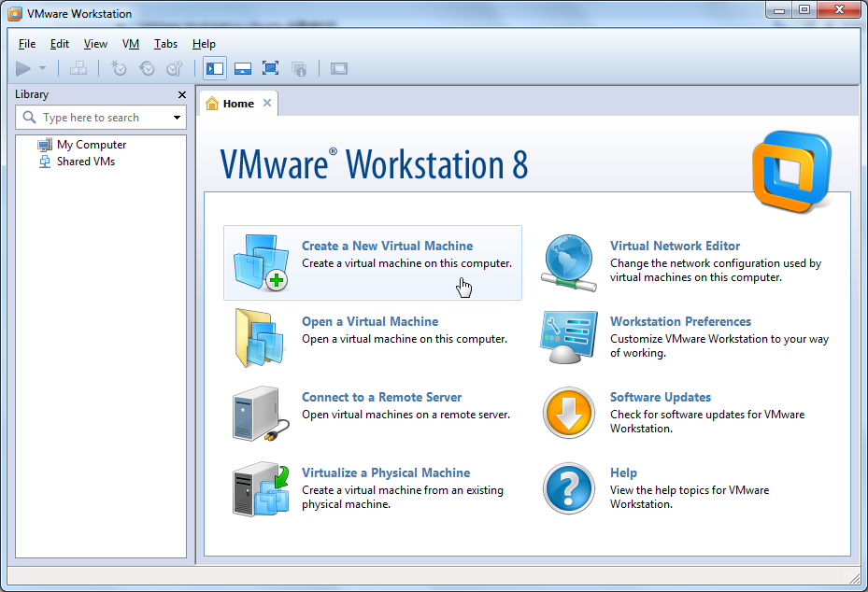The width and height of the screenshot is (868, 592).
Task: Open the Tabs menu
Action: [x=165, y=44]
